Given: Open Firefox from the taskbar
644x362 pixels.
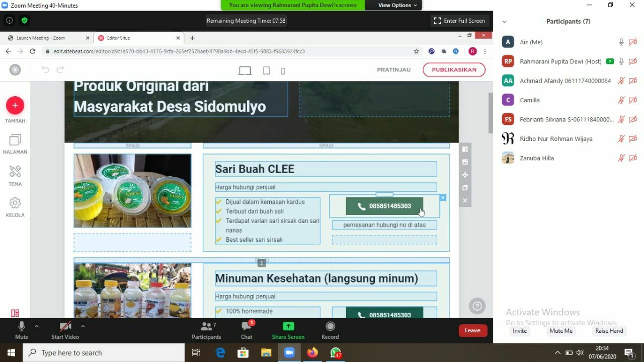Looking at the screenshot, I should [x=312, y=353].
